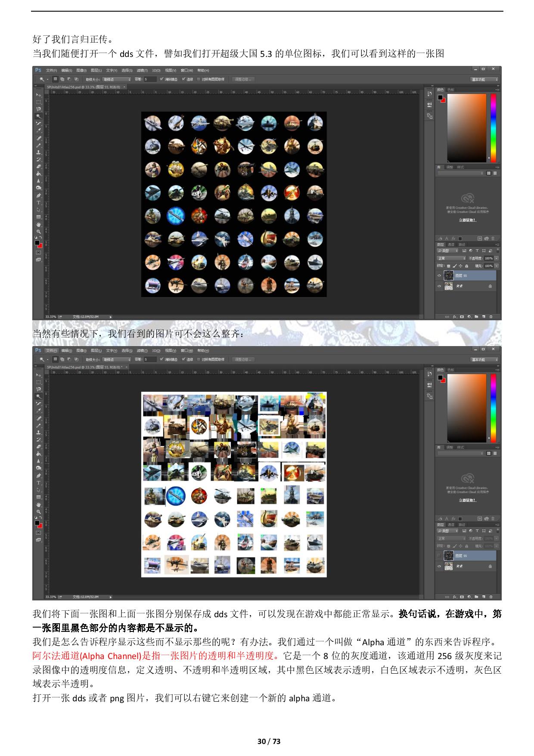Click hue spectrum slider in black-canvas window's color panel
534x756 pixels.
point(493,128)
